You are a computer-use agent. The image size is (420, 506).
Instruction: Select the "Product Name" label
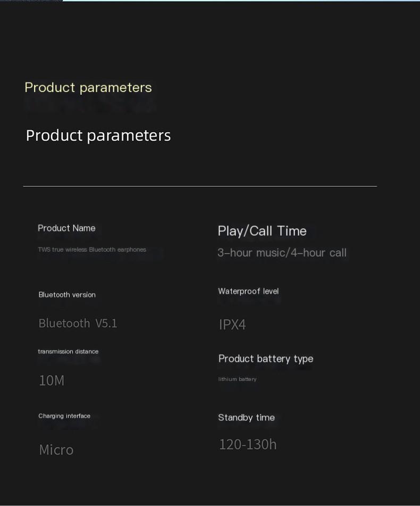[66, 228]
